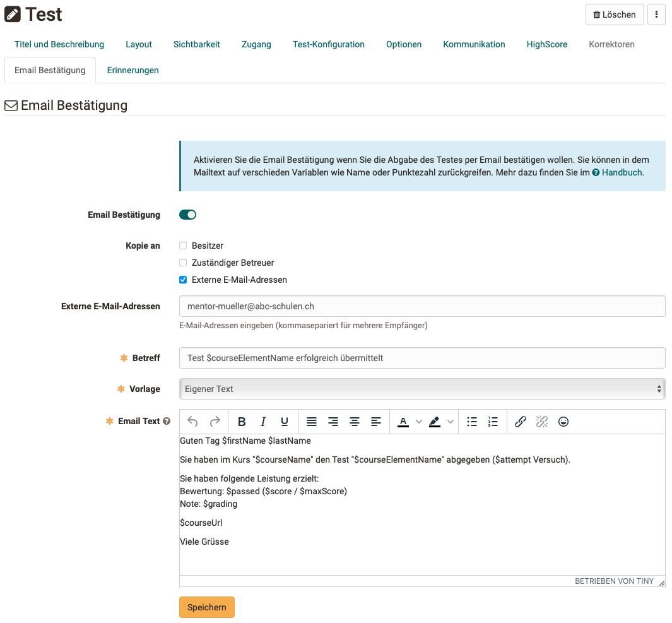
Task: Turn off the Email Bestätigung switch
Action: pyautogui.click(x=187, y=215)
